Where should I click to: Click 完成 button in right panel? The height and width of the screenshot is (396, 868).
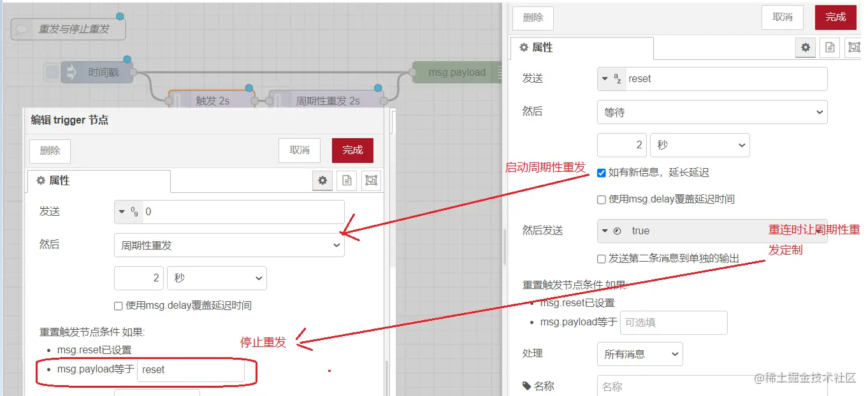click(835, 18)
